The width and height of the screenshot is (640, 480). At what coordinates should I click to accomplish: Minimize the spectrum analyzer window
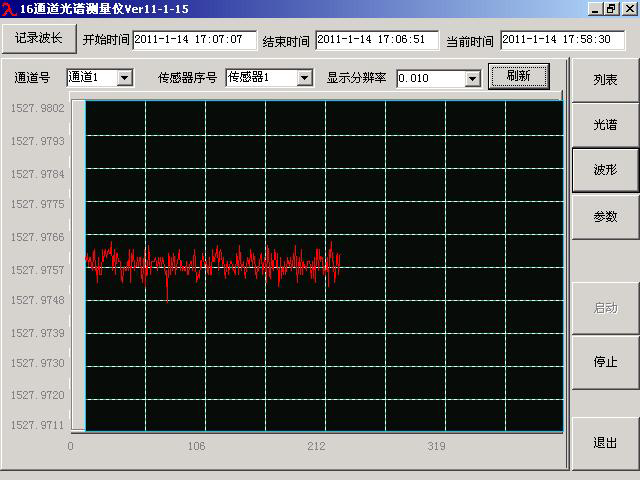click(594, 9)
